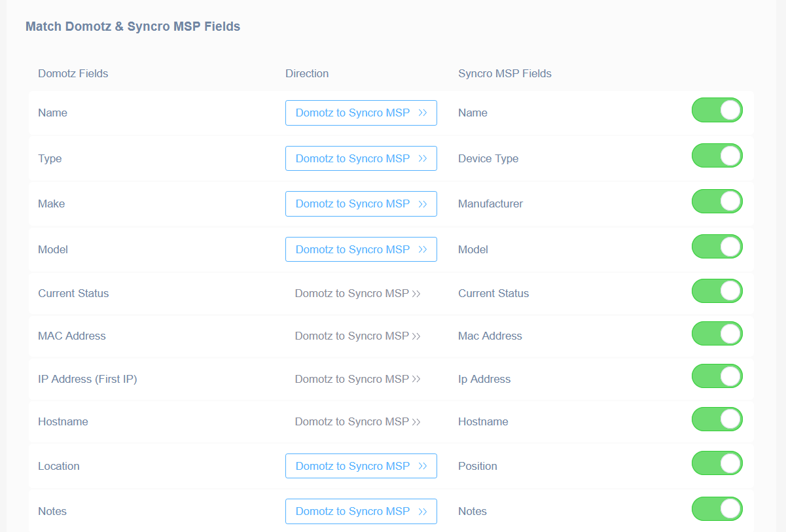
Task: Select the Domotz 'Location' field label
Action: tap(59, 466)
